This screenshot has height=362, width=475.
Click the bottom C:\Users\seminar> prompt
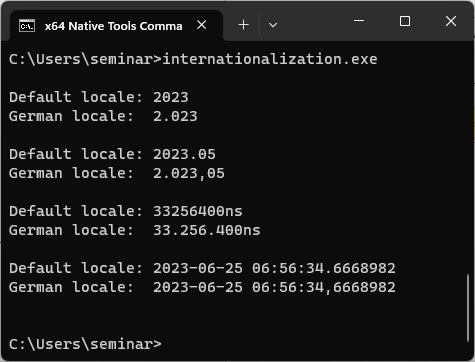(x=85, y=344)
